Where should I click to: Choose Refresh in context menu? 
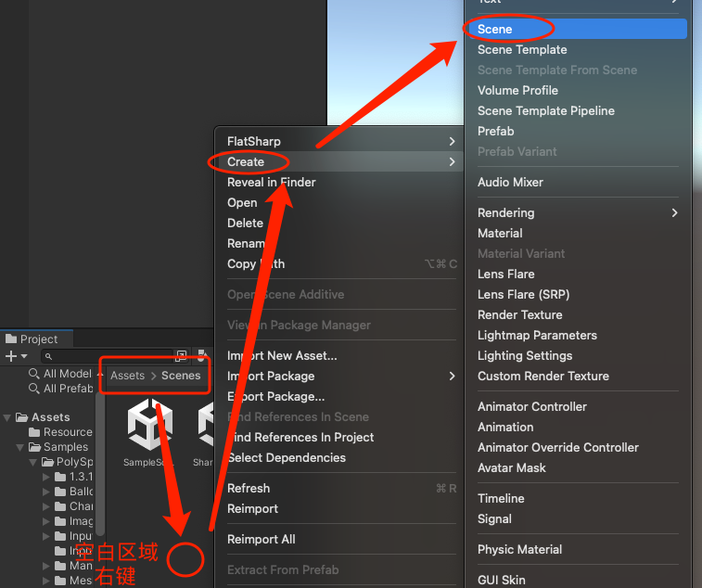340,488
